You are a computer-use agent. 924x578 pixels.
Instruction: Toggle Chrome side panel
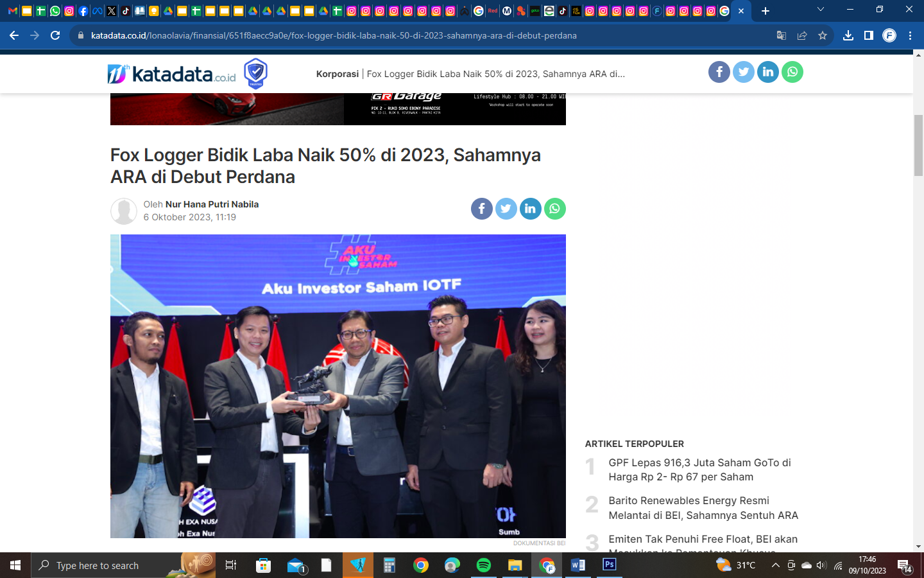[868, 36]
